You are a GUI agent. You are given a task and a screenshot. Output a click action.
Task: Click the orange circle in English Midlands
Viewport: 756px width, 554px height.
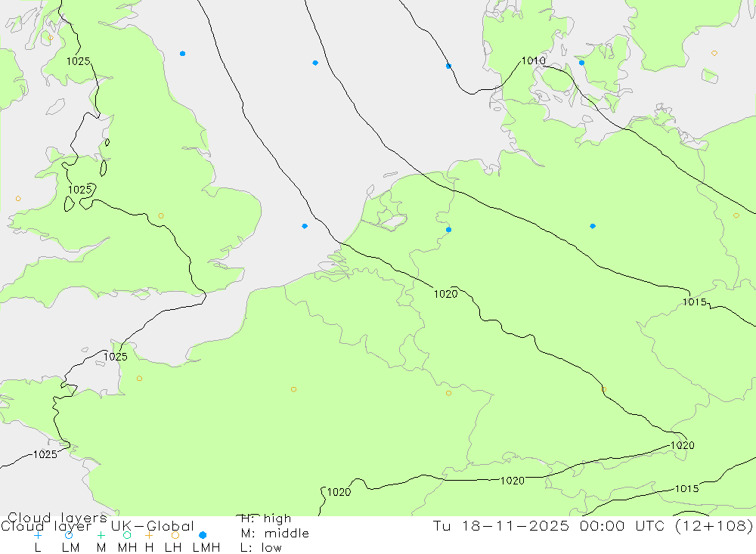point(161,216)
